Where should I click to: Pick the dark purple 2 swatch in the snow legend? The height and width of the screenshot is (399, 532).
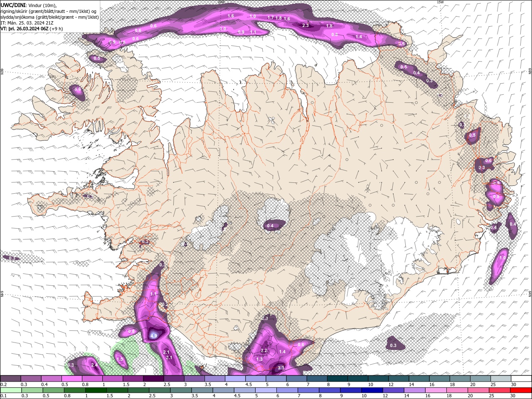tap(153, 378)
